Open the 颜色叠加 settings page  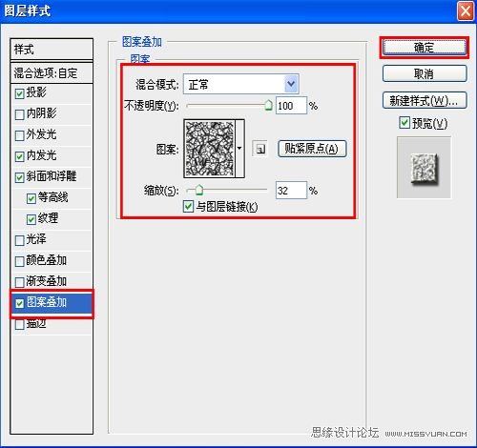click(x=47, y=260)
